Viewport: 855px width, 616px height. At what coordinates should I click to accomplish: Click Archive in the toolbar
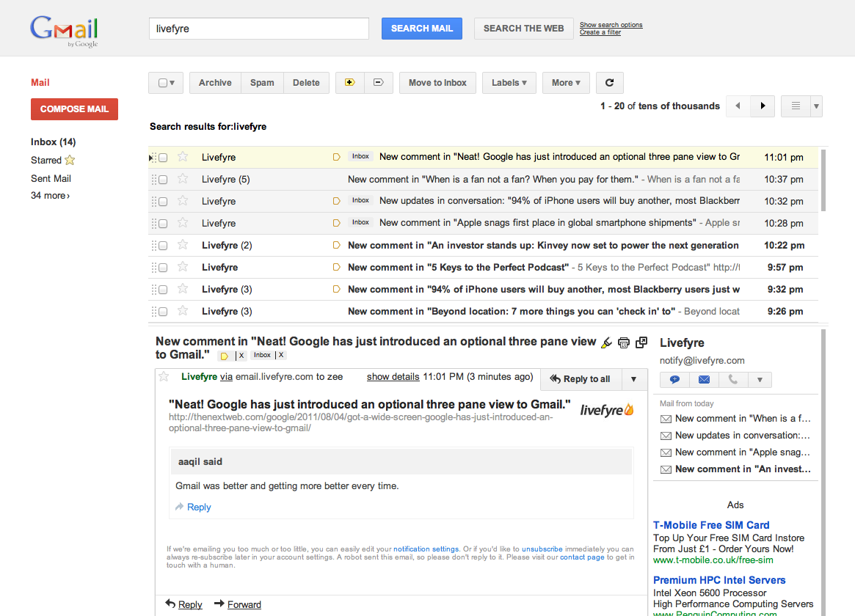coord(215,83)
